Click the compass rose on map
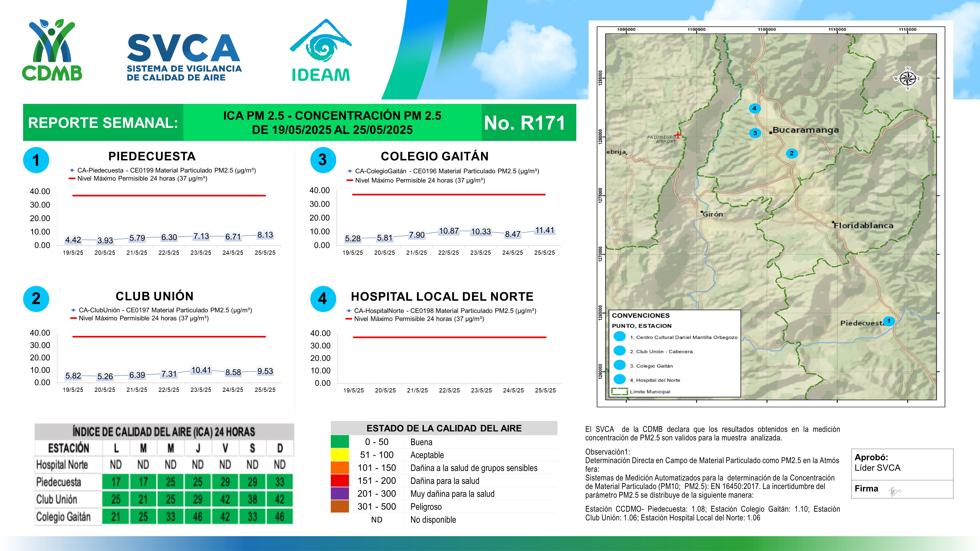The image size is (980, 551). pyautogui.click(x=908, y=79)
